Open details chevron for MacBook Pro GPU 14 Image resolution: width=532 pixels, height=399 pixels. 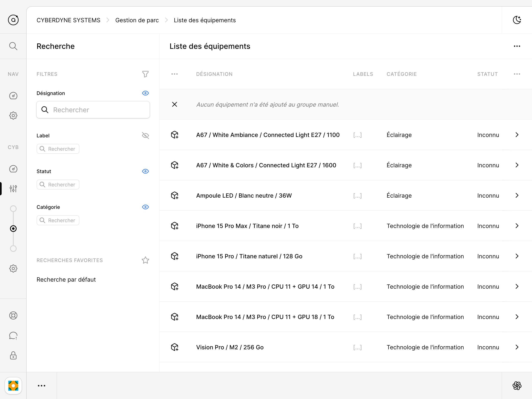(517, 286)
